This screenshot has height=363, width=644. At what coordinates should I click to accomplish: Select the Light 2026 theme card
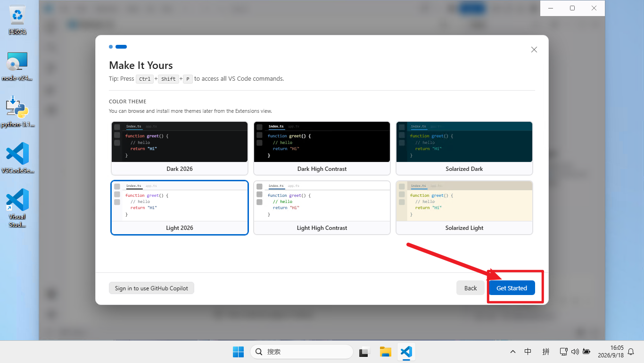click(x=180, y=208)
